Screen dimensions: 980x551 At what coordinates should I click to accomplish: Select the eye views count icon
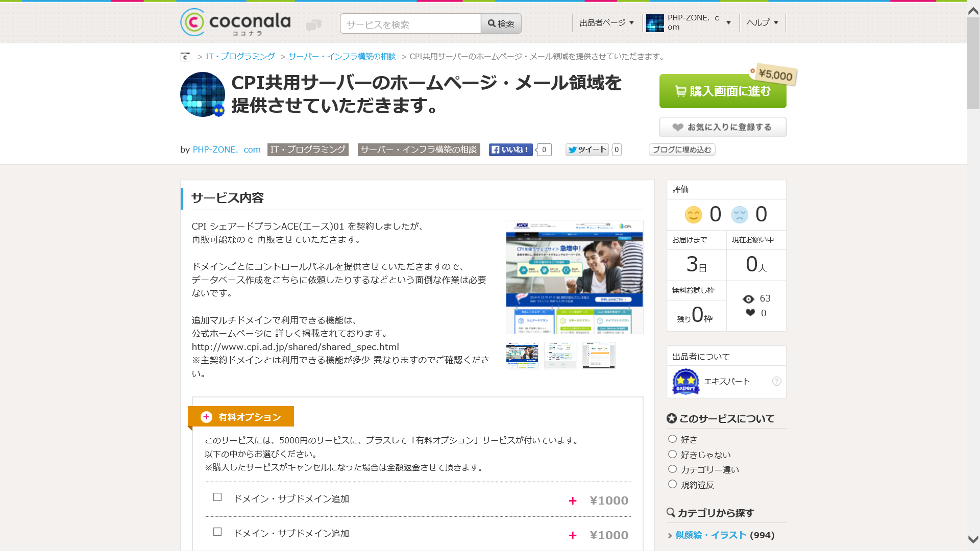(x=748, y=299)
